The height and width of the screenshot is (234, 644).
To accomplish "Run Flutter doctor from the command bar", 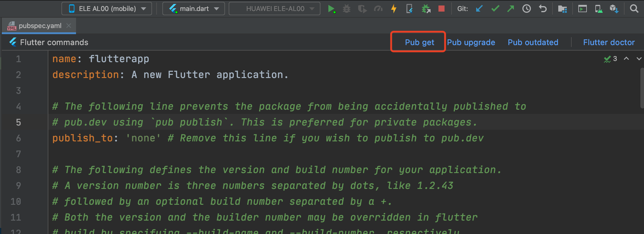I will 609,42.
